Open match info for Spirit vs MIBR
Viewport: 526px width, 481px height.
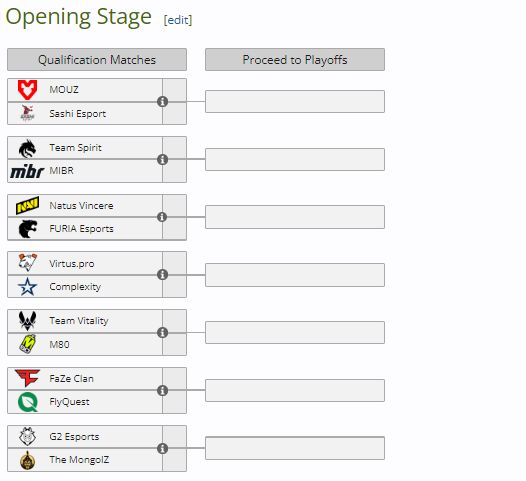click(x=162, y=159)
